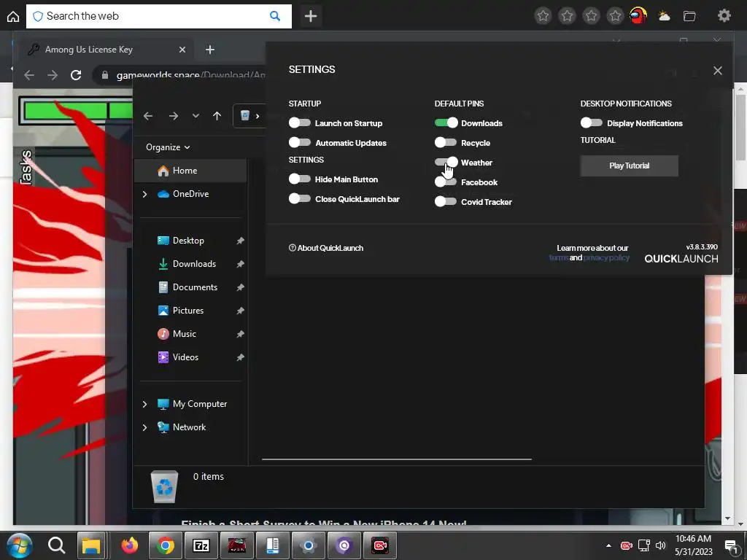
Task: Go back in File Explorer
Action: (148, 116)
